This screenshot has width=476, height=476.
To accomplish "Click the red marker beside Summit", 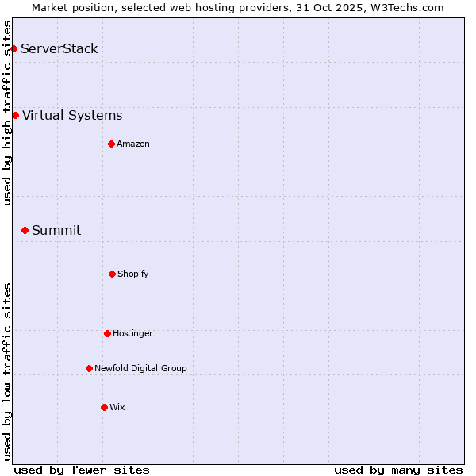I will (25, 231).
